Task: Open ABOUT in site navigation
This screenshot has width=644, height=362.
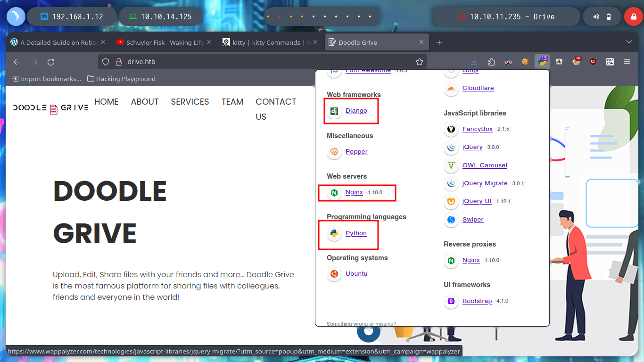Action: pyautogui.click(x=145, y=102)
